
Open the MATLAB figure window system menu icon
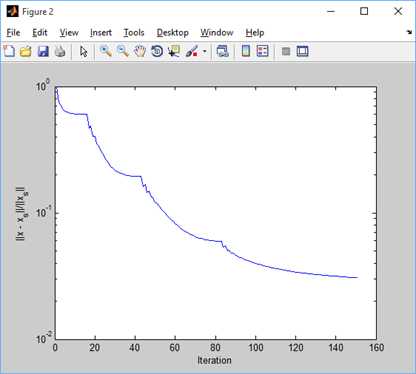[13, 12]
